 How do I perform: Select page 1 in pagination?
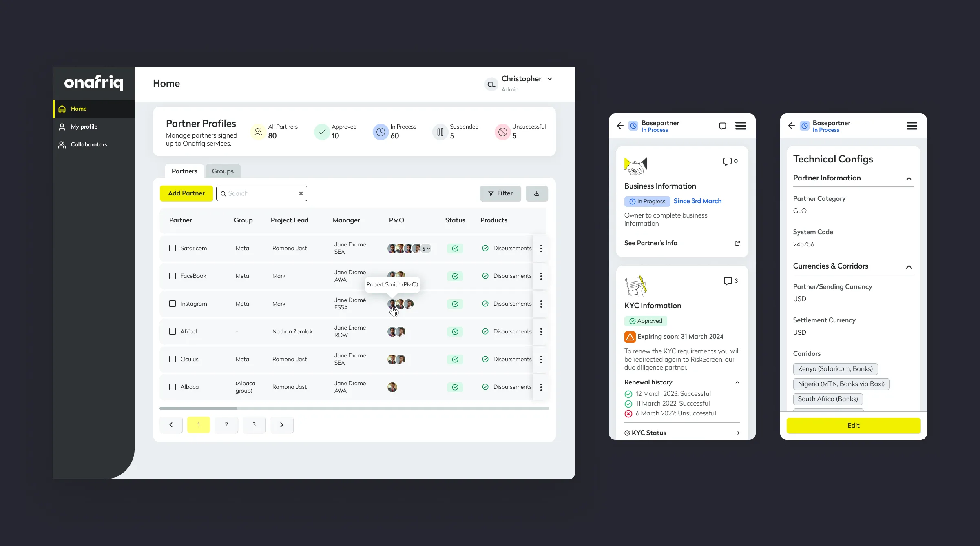(199, 424)
